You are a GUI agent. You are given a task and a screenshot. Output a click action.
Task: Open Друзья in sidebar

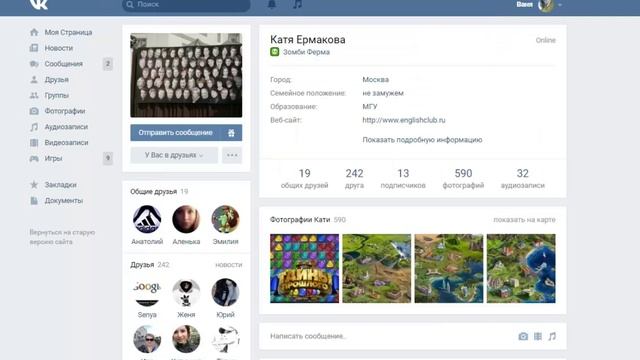[x=56, y=80]
